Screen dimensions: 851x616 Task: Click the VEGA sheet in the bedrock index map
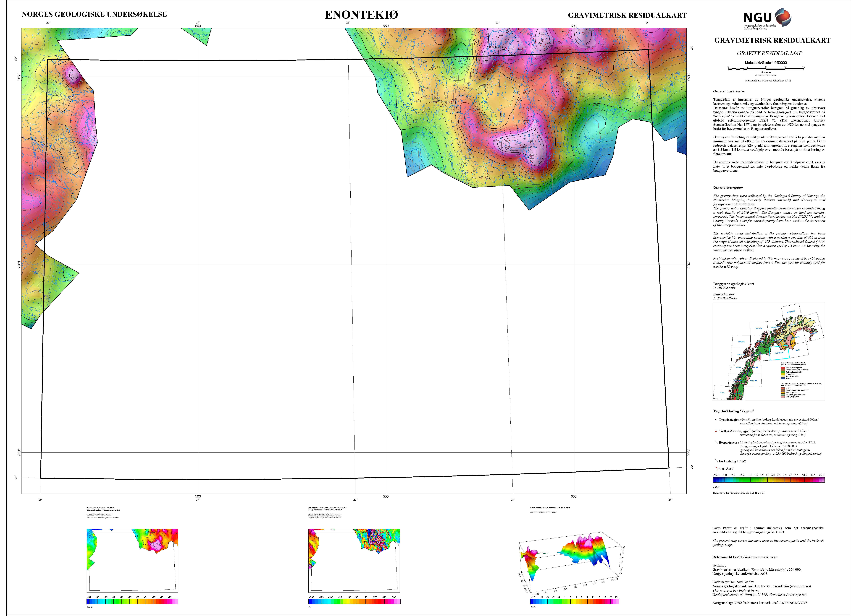coord(722,392)
